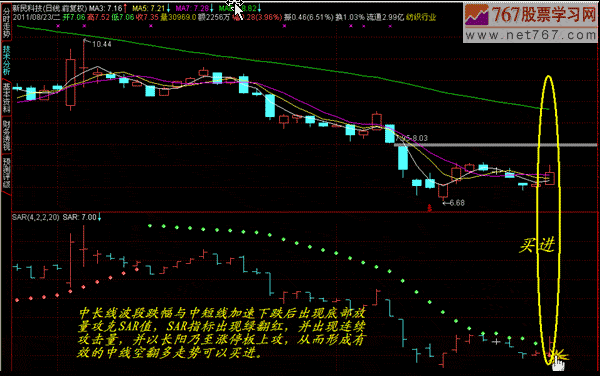This screenshot has height=376, width=600.
Task: Select the 技术分析 sidebar tab
Action: click(6, 60)
